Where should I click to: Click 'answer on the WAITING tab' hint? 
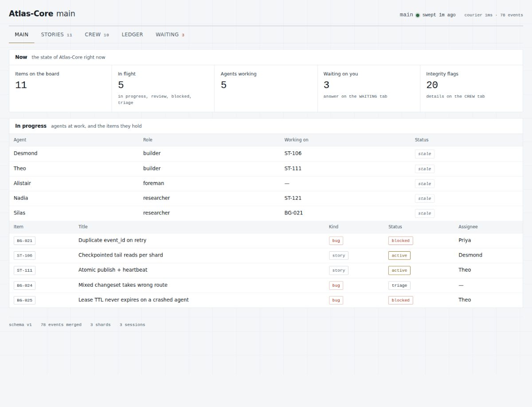click(x=355, y=96)
